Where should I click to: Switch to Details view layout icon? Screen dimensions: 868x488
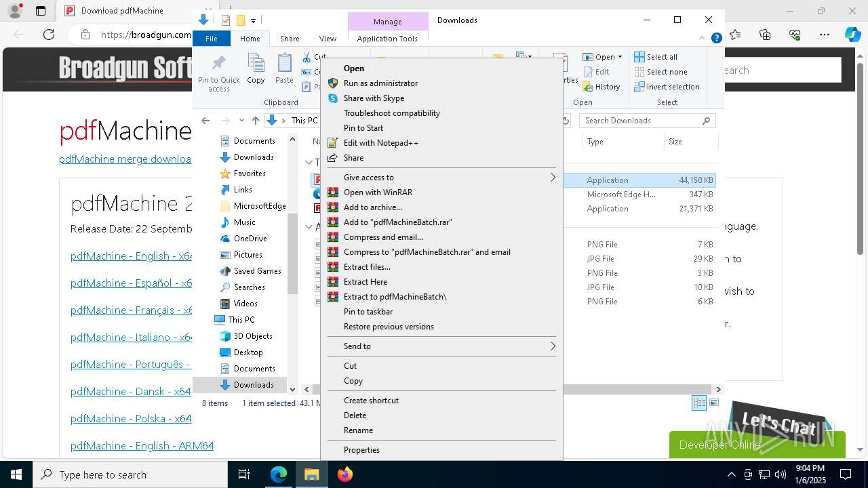(x=699, y=403)
